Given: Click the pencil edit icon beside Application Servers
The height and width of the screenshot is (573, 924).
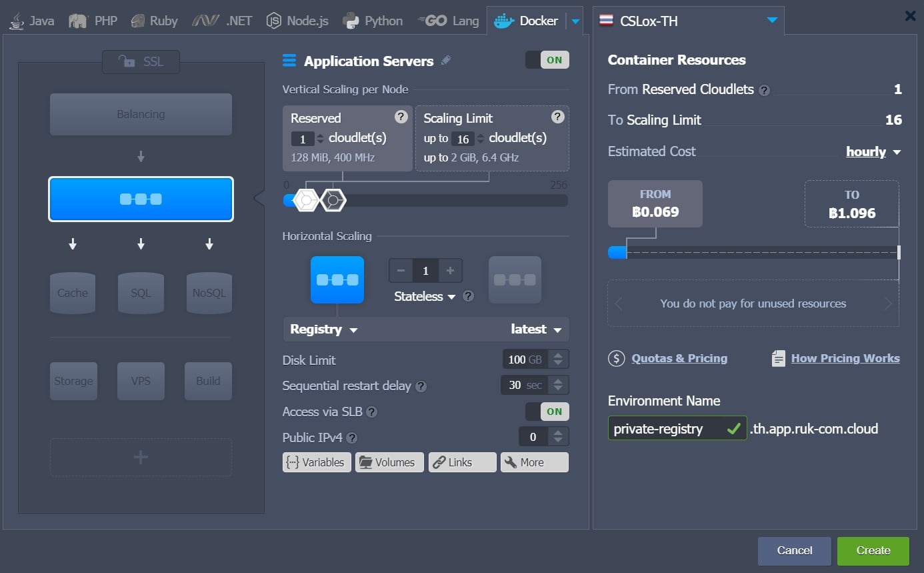Looking at the screenshot, I should tap(446, 61).
